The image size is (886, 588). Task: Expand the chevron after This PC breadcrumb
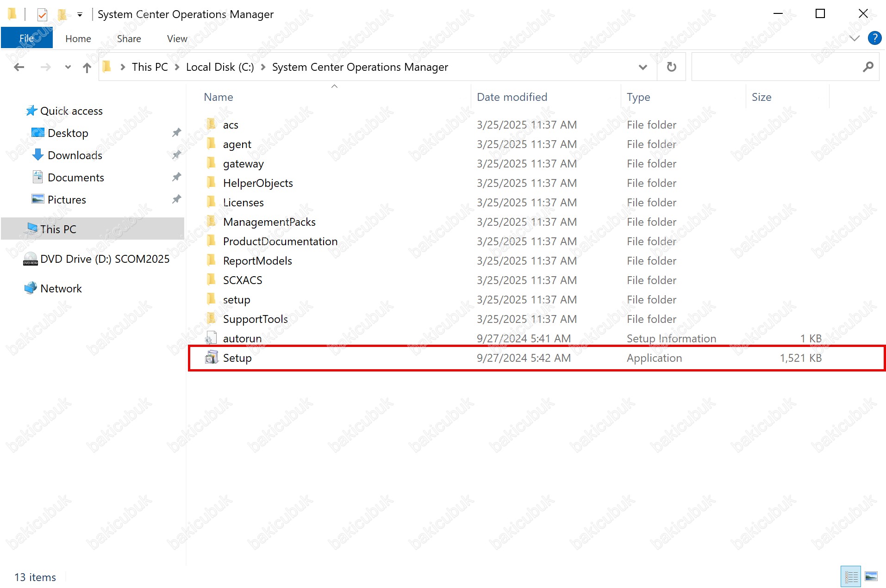pyautogui.click(x=177, y=67)
